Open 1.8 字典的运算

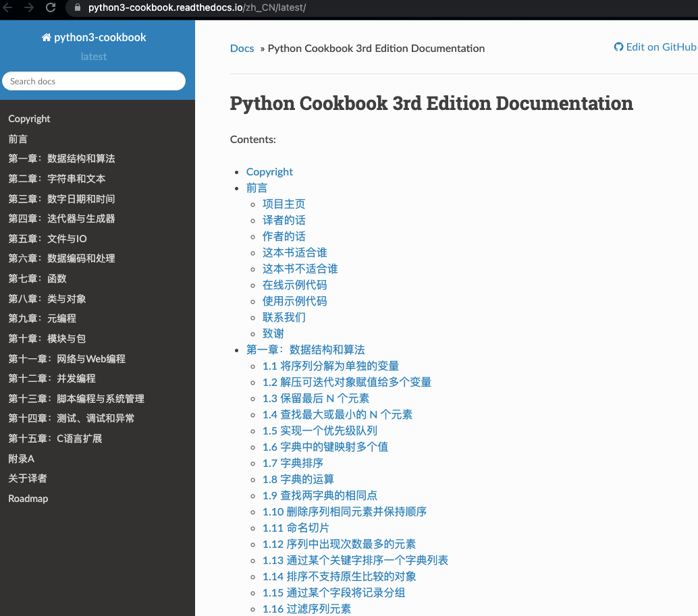[x=298, y=480]
